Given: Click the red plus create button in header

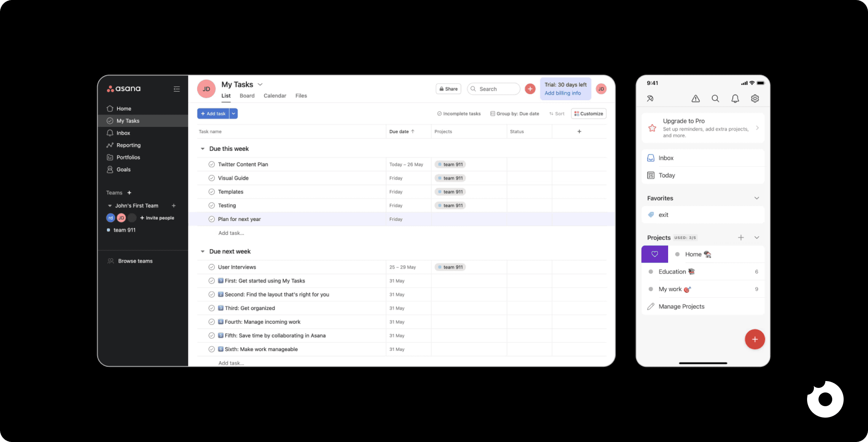Looking at the screenshot, I should pyautogui.click(x=530, y=88).
